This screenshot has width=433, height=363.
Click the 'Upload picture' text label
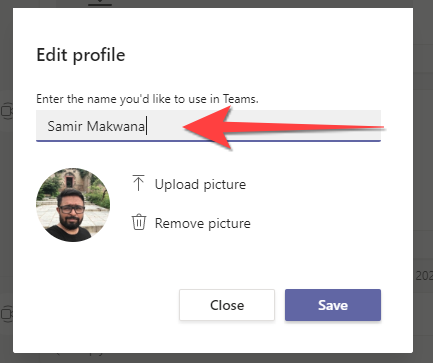click(x=200, y=184)
